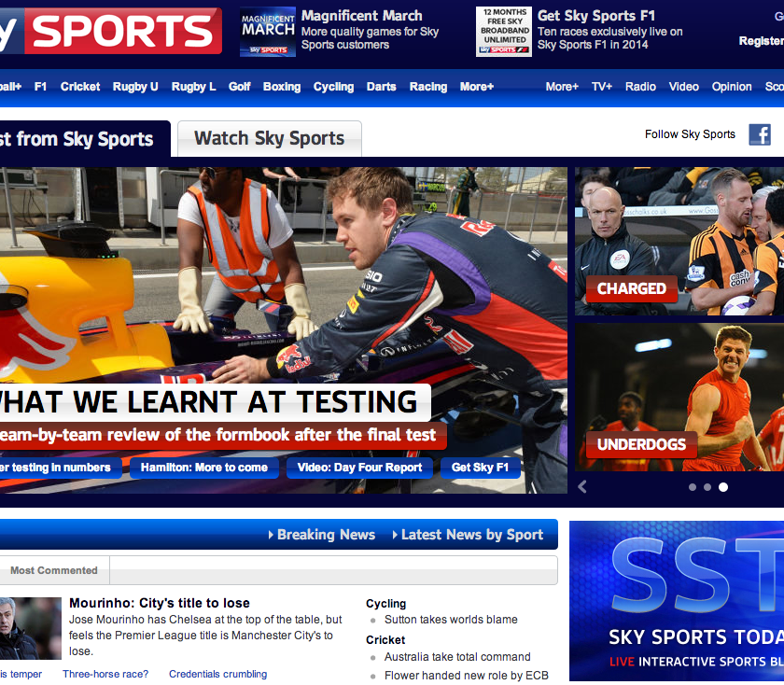Go to the Boxing section

click(x=282, y=87)
